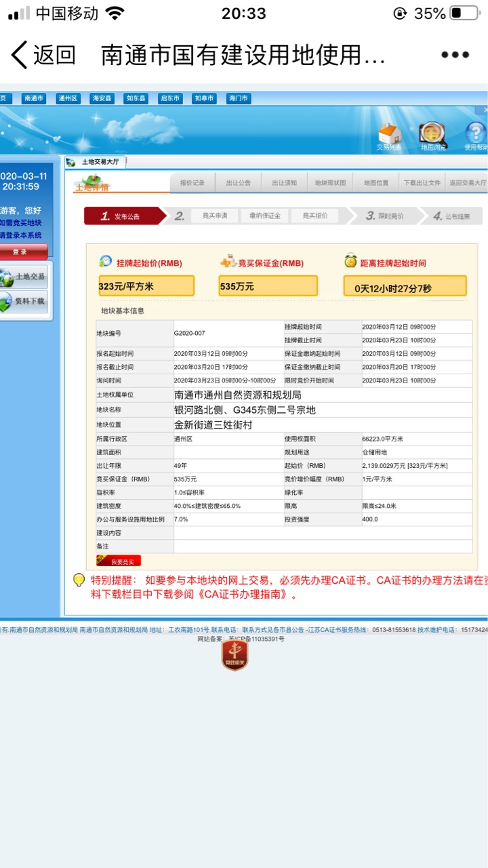Tap the back arrow labeled 返回
Screen dimensions: 488x868
(x=42, y=55)
